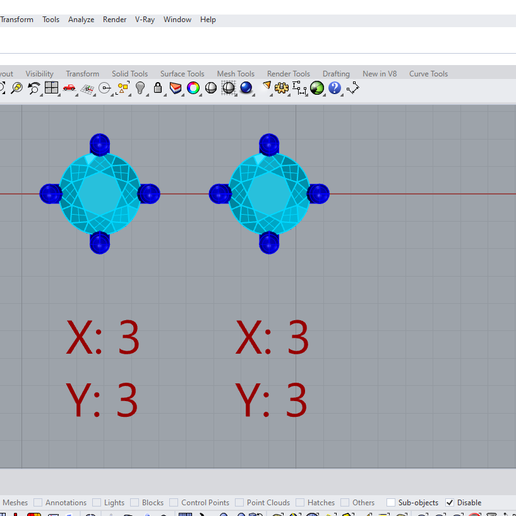Click into the command prompt input area
This screenshot has height=516, width=516.
coord(258,40)
